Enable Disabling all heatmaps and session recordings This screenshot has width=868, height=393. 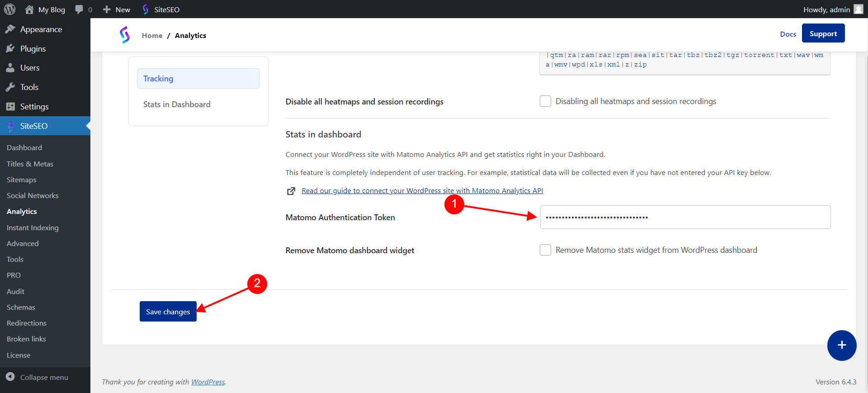tap(545, 101)
